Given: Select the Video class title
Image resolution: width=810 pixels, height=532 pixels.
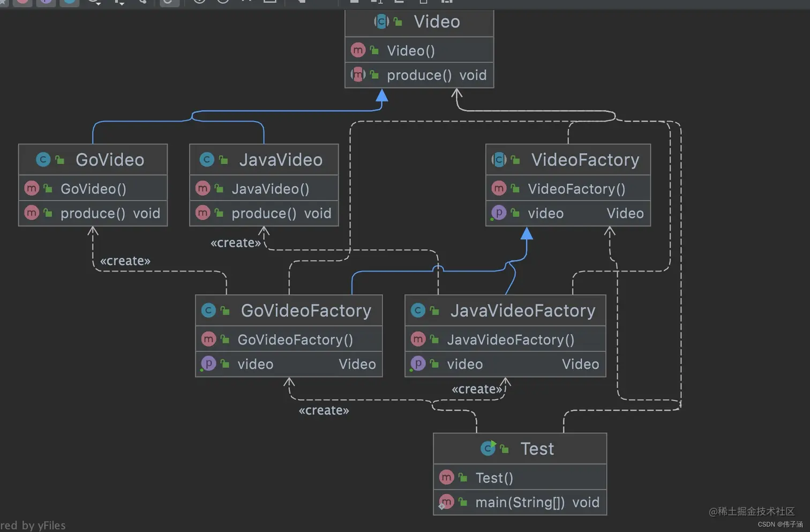Looking at the screenshot, I should [x=437, y=21].
